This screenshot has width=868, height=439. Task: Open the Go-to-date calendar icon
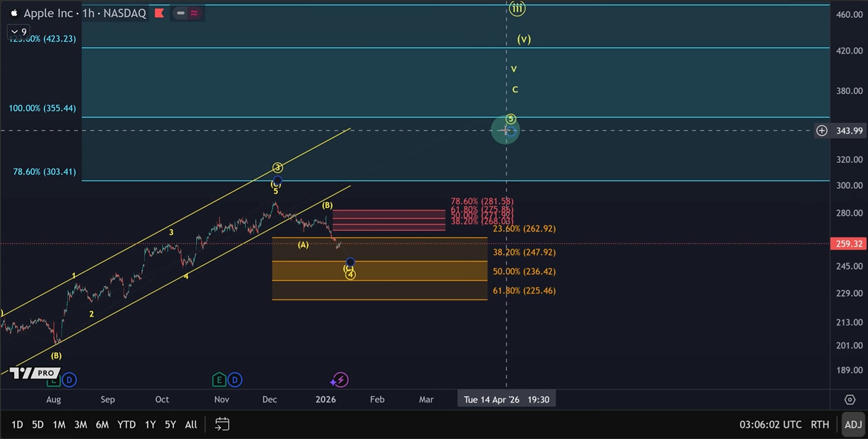(222, 424)
